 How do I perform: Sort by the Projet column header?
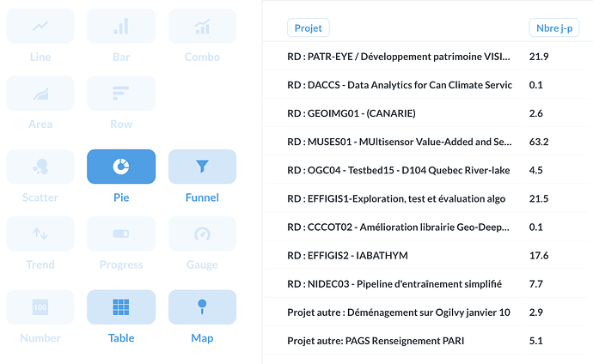[309, 28]
